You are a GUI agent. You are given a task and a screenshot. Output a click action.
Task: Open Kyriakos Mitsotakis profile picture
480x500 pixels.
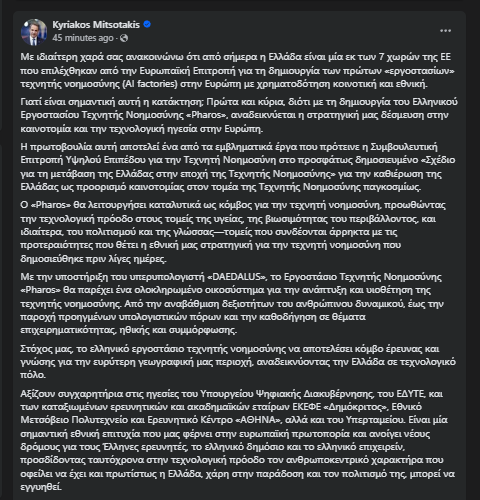click(x=34, y=32)
